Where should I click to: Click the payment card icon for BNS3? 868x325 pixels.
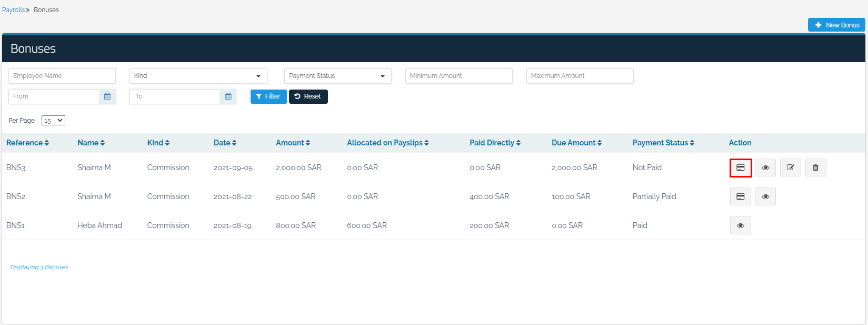(740, 168)
